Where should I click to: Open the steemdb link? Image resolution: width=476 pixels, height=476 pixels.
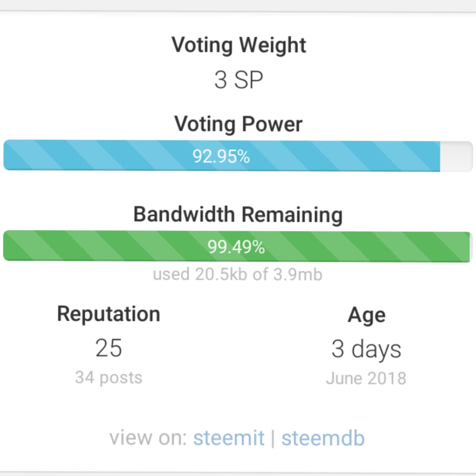323,438
